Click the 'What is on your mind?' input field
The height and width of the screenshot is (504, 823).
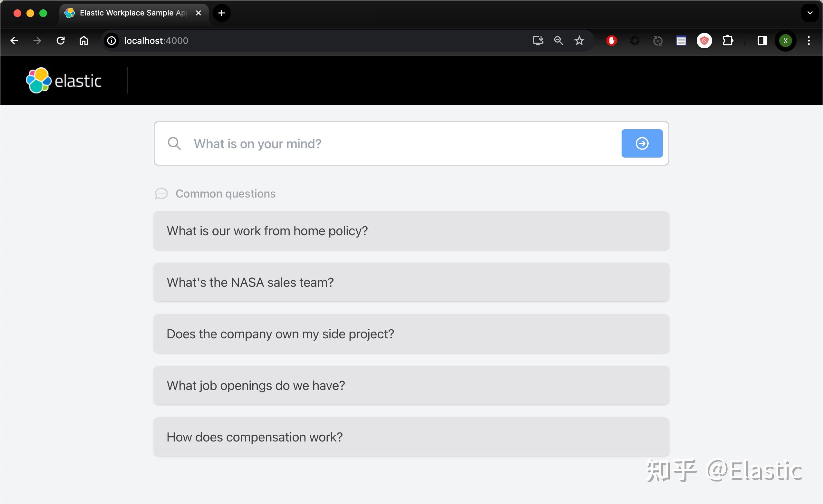367,143
